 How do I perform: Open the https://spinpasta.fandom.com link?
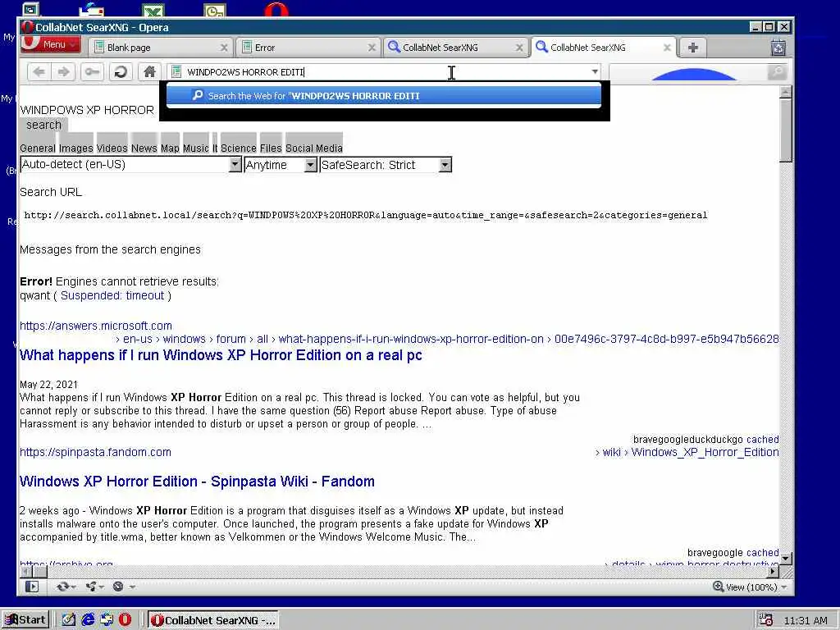tap(95, 452)
